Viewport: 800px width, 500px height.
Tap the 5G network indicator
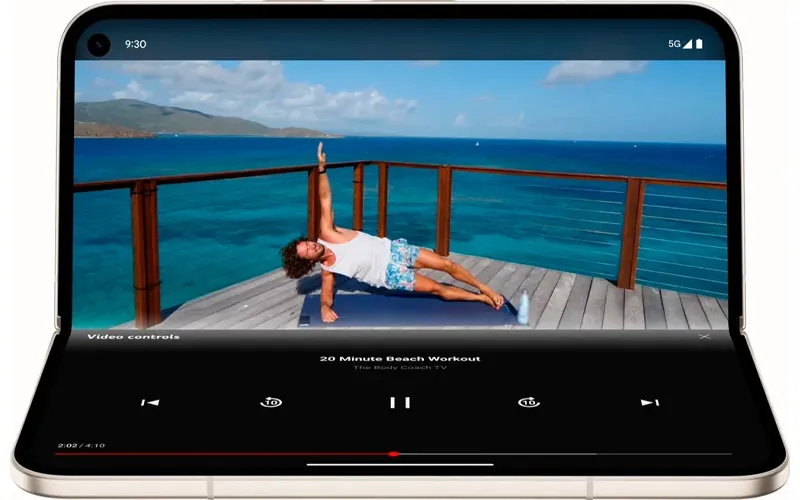coord(674,44)
